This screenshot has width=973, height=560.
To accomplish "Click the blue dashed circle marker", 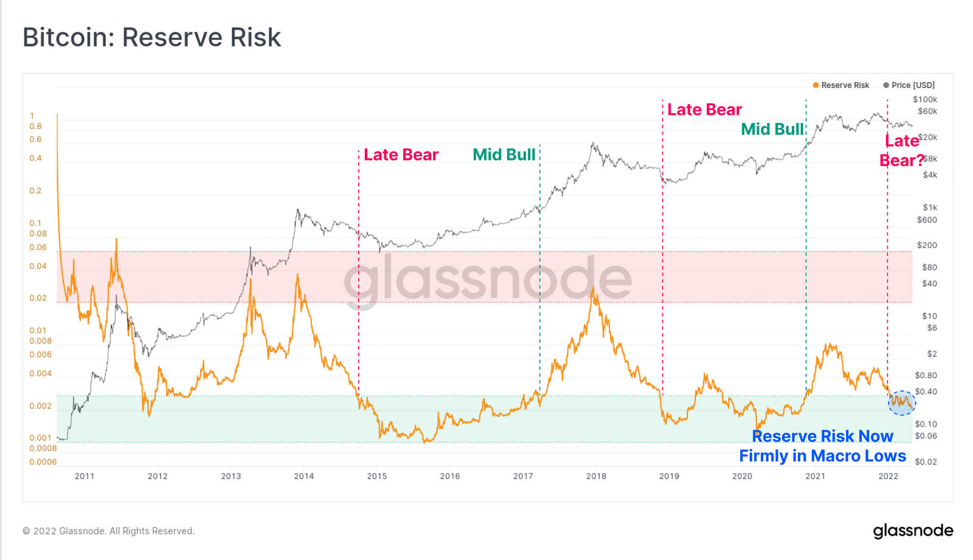I will pos(902,403).
